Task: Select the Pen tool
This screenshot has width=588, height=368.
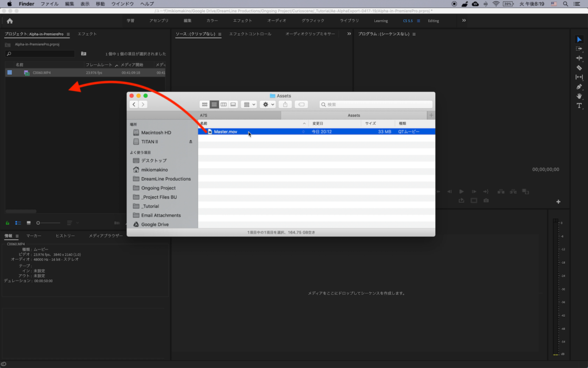Action: point(579,87)
